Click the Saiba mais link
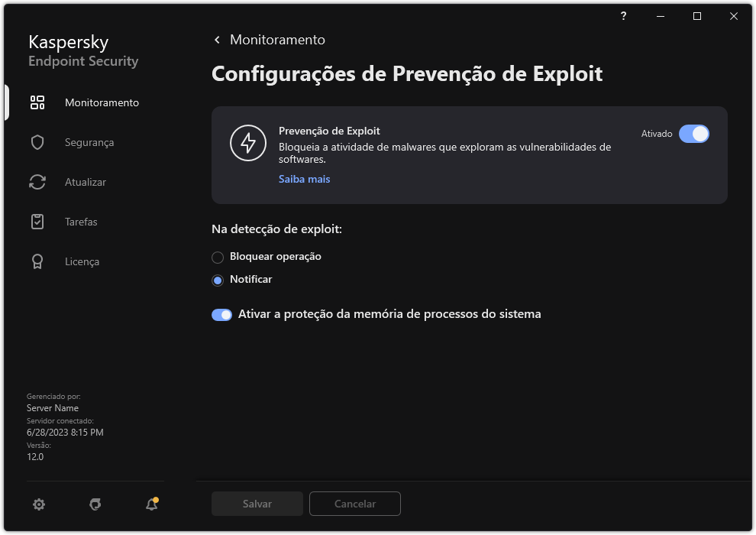This screenshot has height=535, width=756. click(304, 179)
